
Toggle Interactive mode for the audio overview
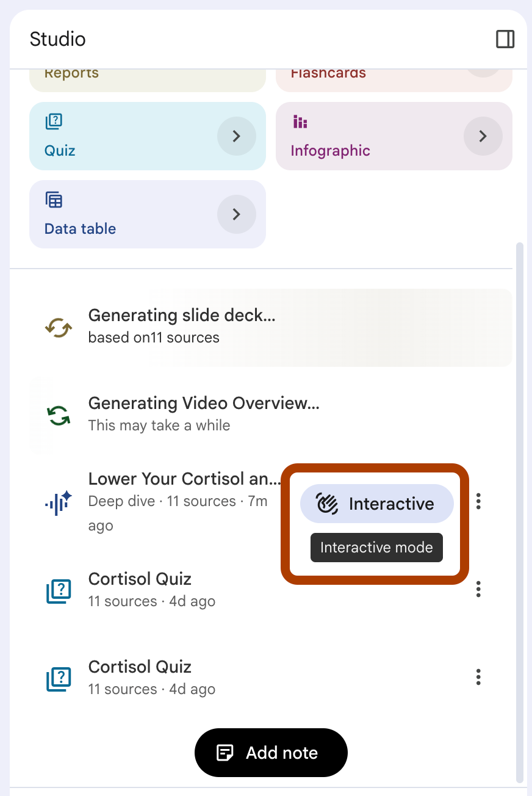(376, 504)
